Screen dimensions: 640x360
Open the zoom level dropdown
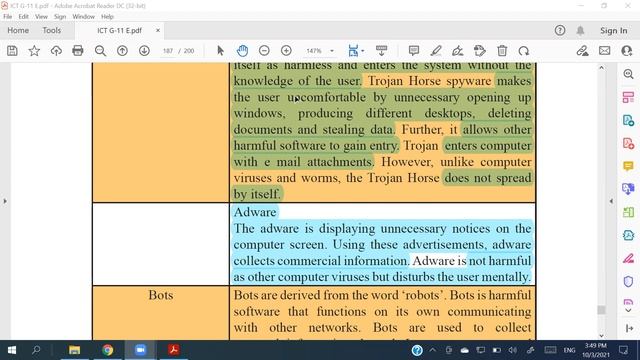332,51
